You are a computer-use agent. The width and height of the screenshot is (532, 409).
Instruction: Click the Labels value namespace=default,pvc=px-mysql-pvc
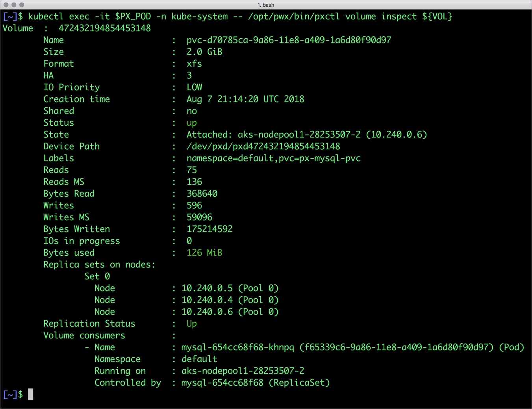[x=274, y=158]
